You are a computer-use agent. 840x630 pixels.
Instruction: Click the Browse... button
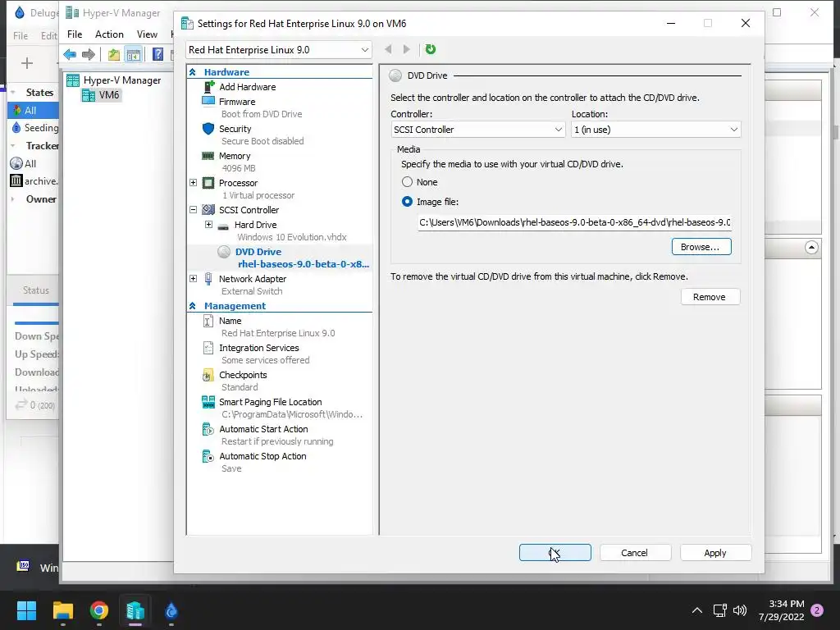pyautogui.click(x=701, y=247)
